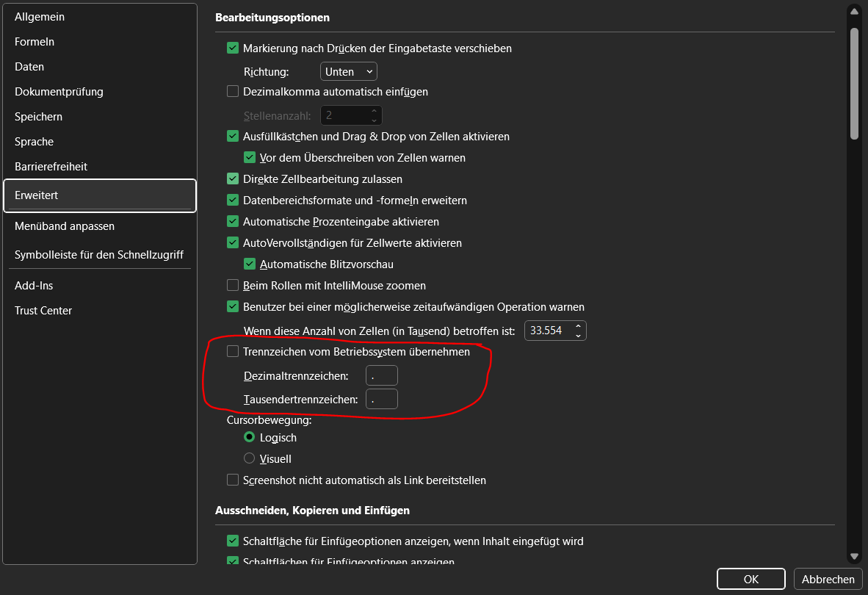This screenshot has width=868, height=595.
Task: Confirm settings with the OK button
Action: pos(751,579)
